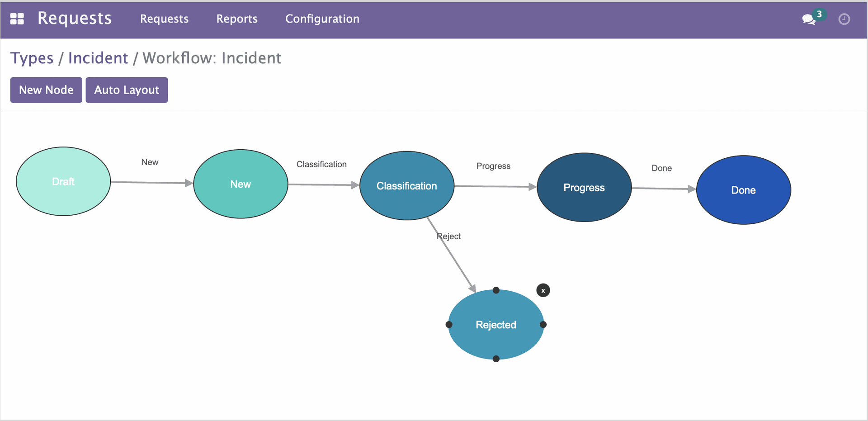Click the top connector dot of Rejected node

[496, 290]
